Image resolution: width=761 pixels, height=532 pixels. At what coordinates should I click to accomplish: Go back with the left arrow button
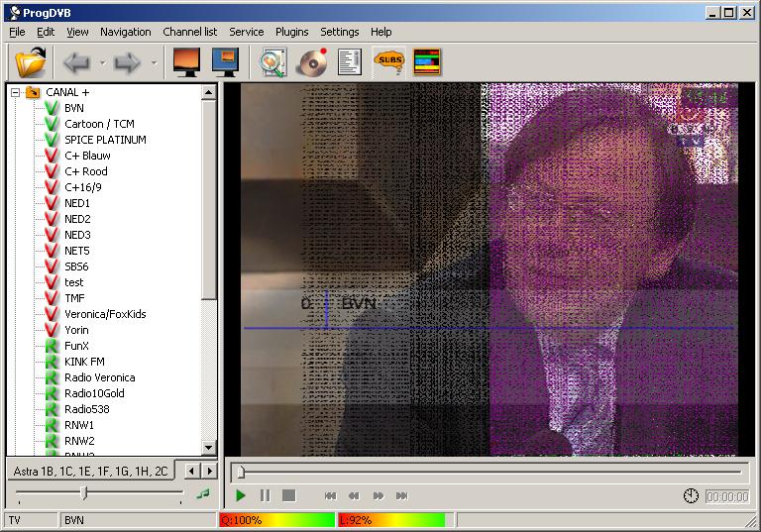(76, 63)
